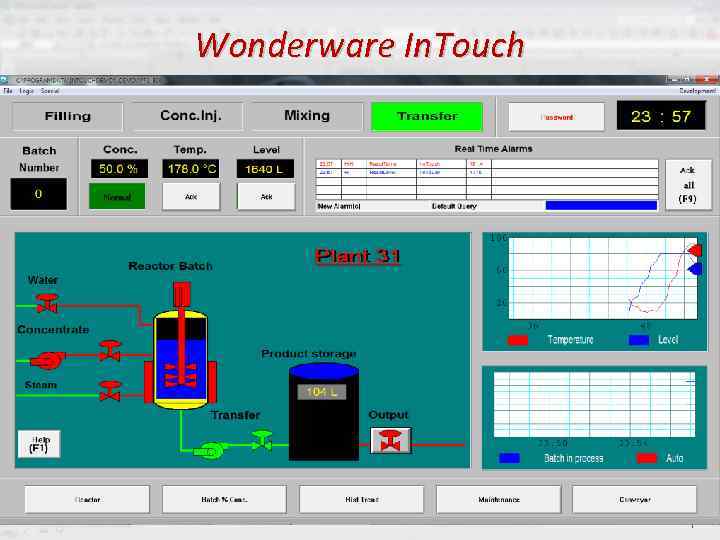
Task: Click the reactor left heating jacket
Action: [149, 382]
